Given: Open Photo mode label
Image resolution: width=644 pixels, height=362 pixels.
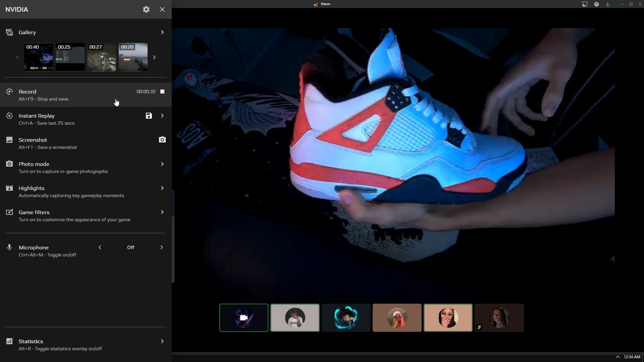Looking at the screenshot, I should pyautogui.click(x=34, y=164).
